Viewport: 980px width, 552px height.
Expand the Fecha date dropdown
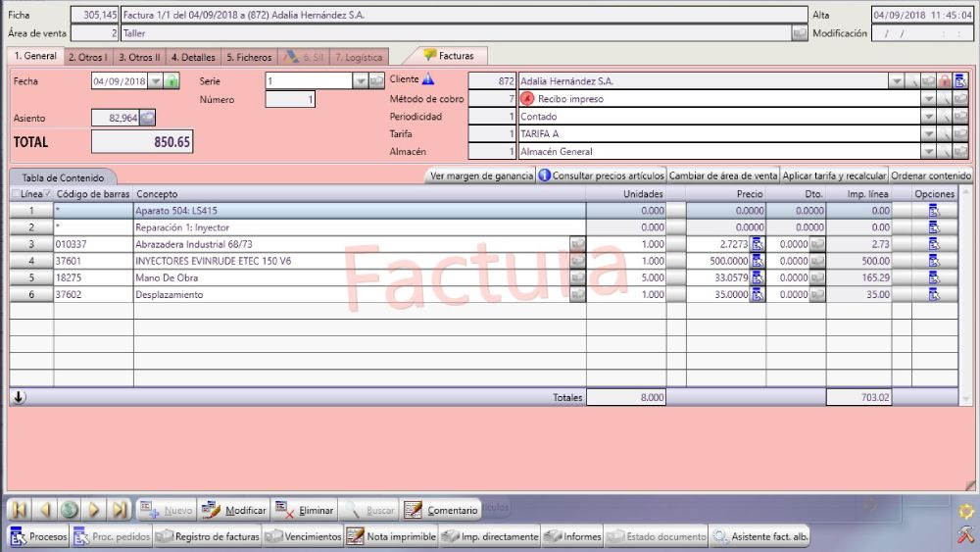(x=156, y=81)
